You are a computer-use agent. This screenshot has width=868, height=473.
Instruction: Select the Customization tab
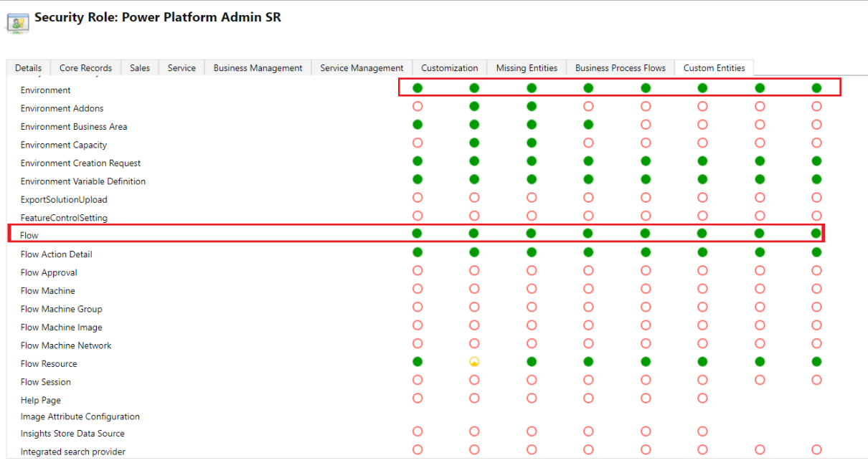pos(449,67)
